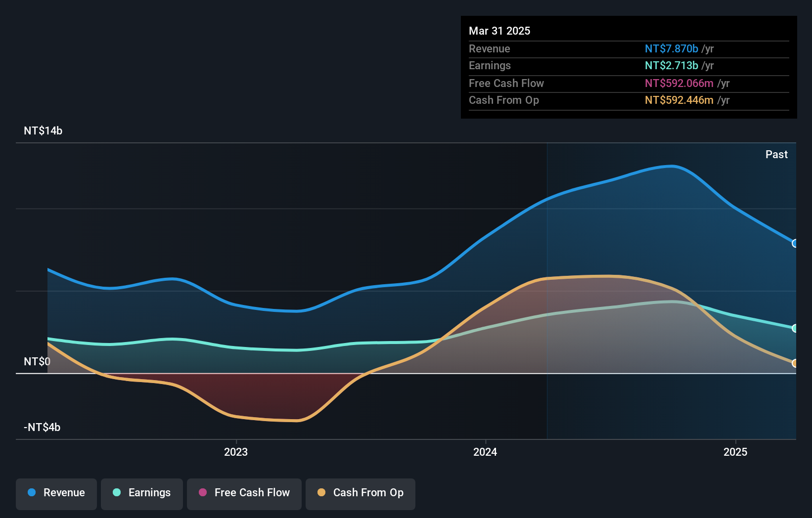Click the Earnings row label in tooltip
This screenshot has height=518, width=812.
coord(490,65)
